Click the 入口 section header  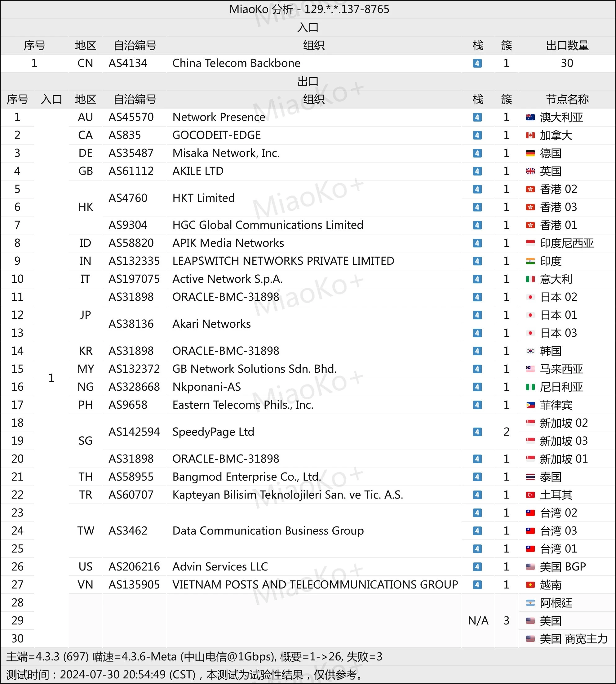pos(308,27)
